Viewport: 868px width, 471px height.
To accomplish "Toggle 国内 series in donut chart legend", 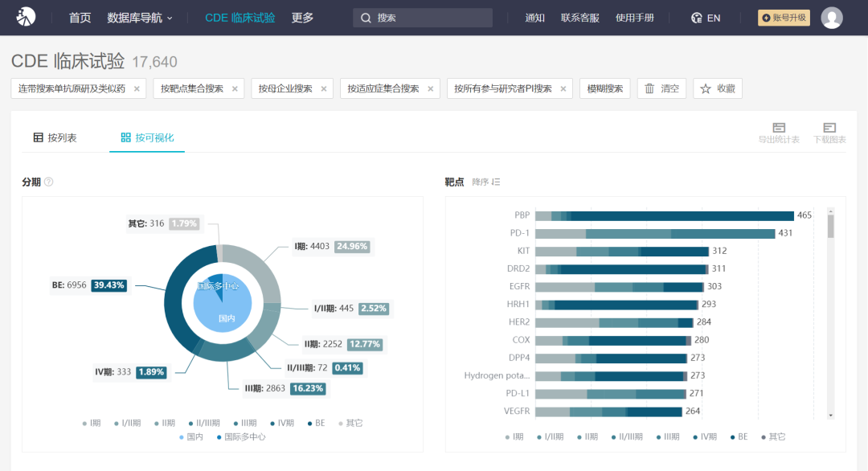I will [x=191, y=437].
